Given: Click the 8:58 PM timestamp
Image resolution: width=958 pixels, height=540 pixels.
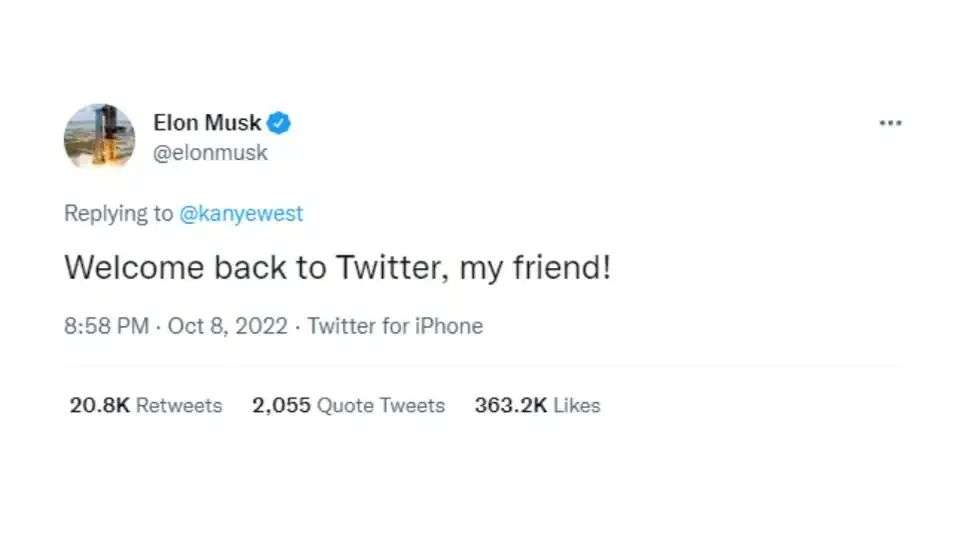Looking at the screenshot, I should pos(106,326).
